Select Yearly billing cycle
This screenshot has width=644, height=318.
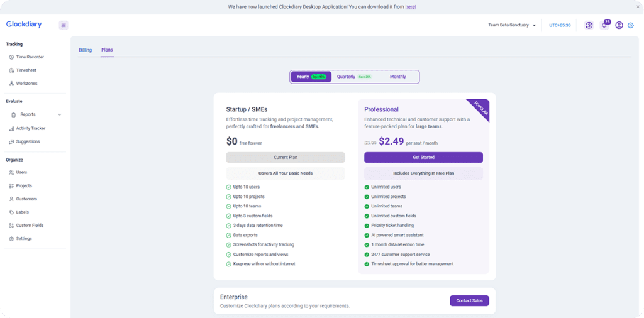[311, 77]
